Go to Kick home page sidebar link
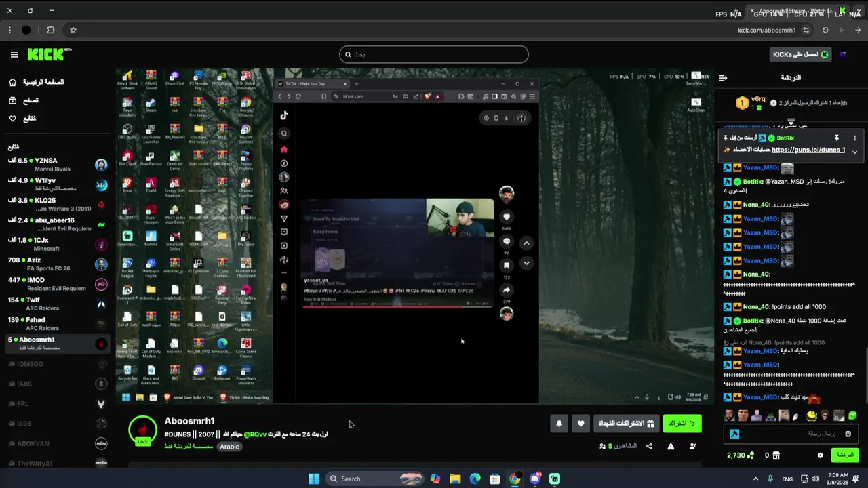Image resolution: width=868 pixels, height=488 pixels. (37, 82)
